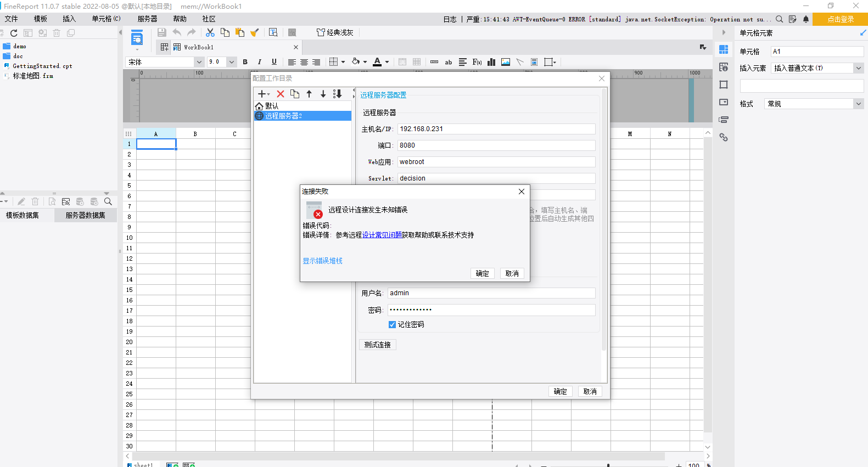Open conditional attributes icon in right sidebar
Screen dimensions: 868x467
724,120
